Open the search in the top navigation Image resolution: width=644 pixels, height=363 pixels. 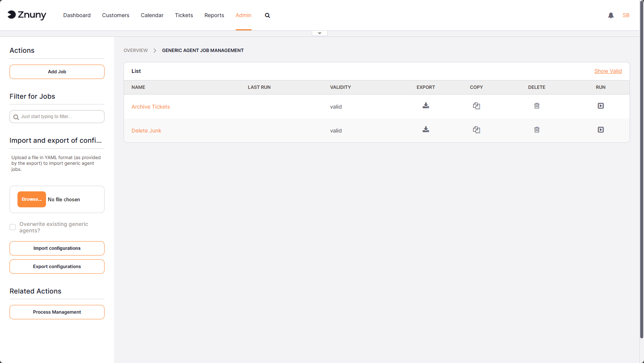(267, 15)
